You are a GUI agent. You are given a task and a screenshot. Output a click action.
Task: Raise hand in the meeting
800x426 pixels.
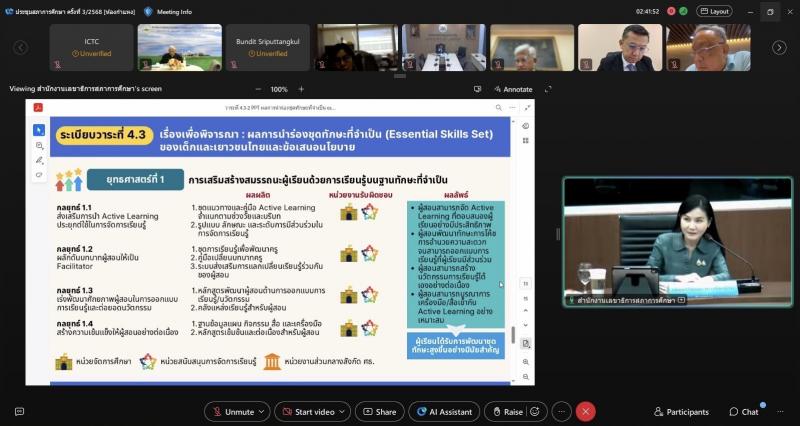(507, 412)
